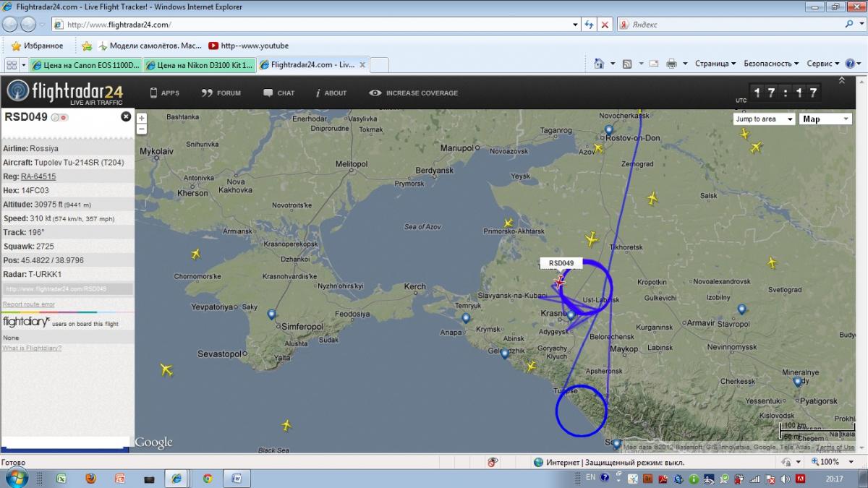Click INCREASE COVERAGE in the site header
Screen dimensions: 868x488
pos(414,93)
